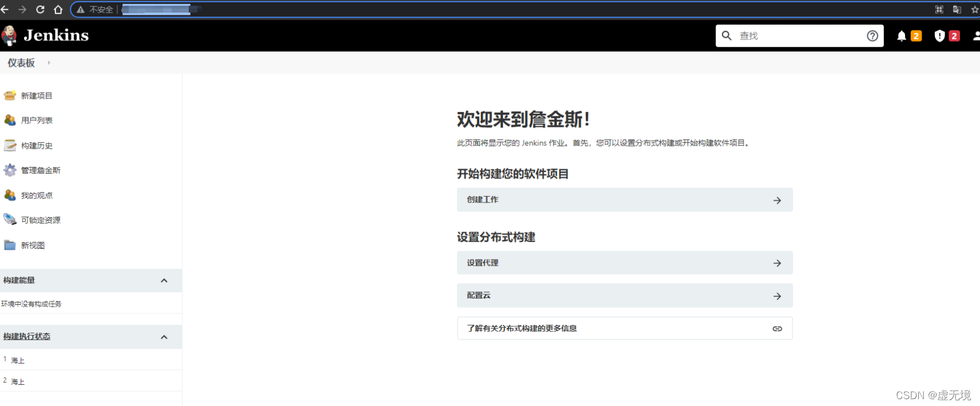Screen dimensions: 980x406
Task: Open search help question mark icon
Action: (x=872, y=35)
